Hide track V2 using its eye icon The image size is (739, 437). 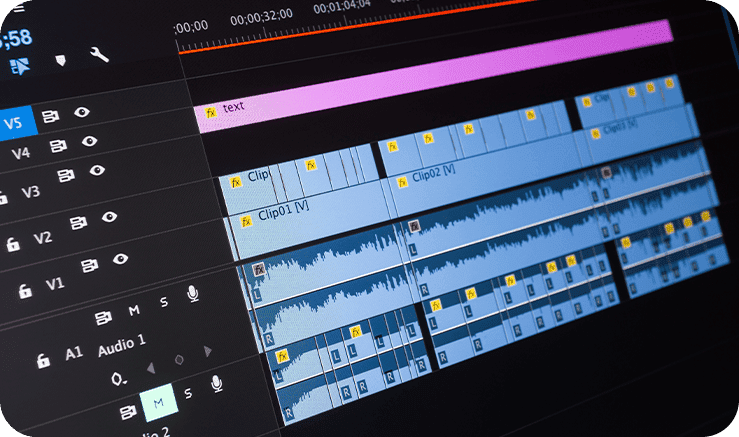click(109, 217)
